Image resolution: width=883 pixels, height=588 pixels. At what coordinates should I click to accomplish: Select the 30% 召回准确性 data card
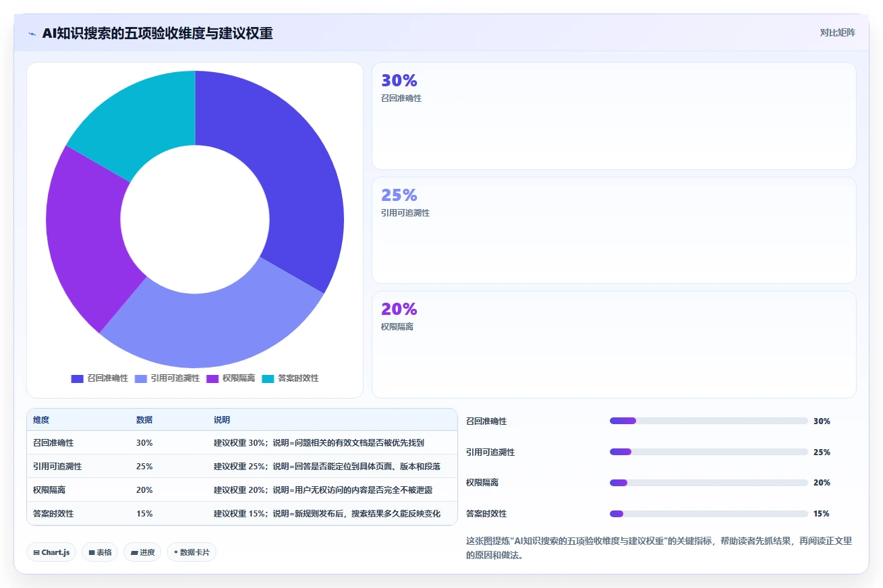point(614,115)
